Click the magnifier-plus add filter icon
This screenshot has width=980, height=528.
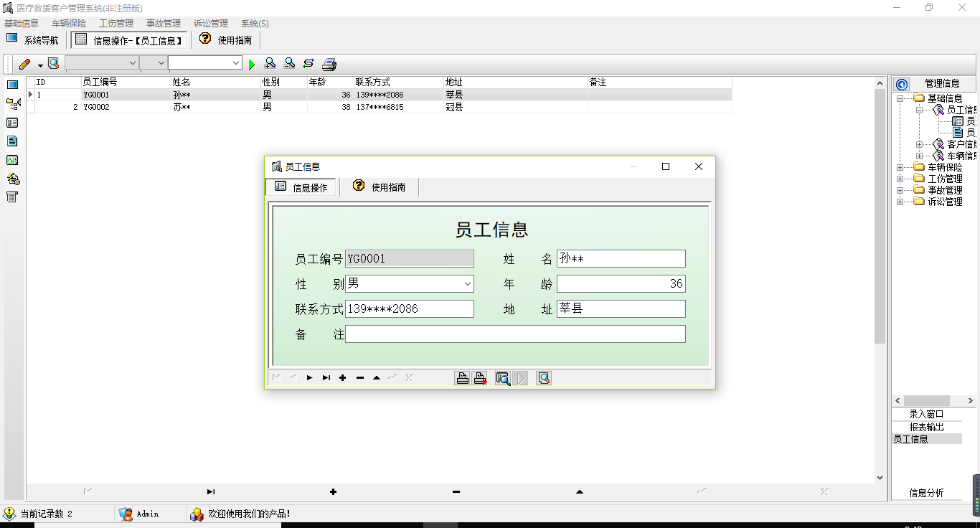[270, 64]
